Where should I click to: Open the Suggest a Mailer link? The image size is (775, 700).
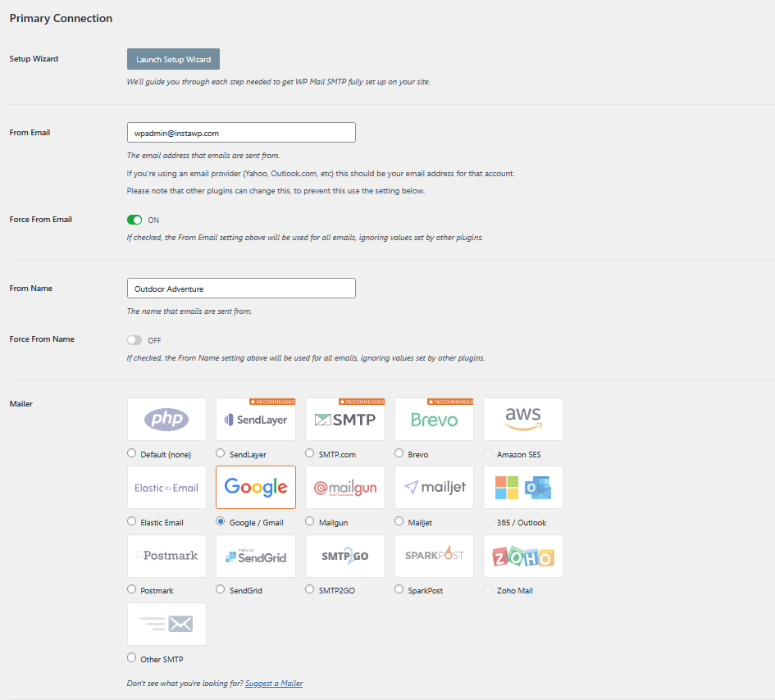pyautogui.click(x=274, y=684)
